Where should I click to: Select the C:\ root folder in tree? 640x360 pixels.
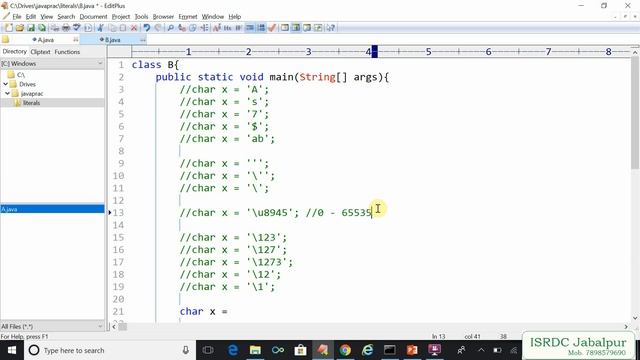point(21,75)
